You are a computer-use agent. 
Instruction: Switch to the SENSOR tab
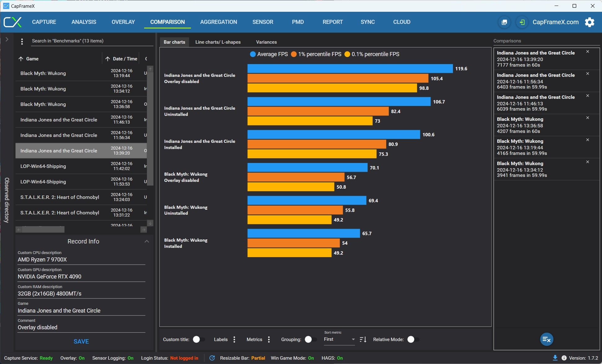point(263,22)
